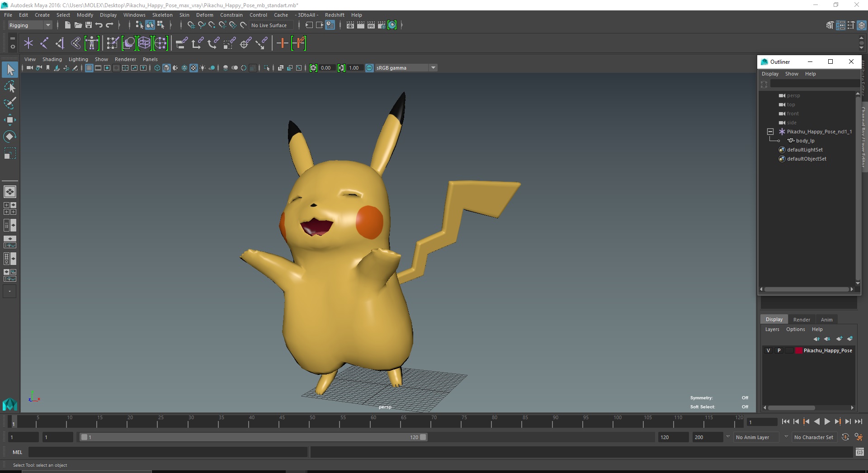Click the Open Scene folder icon
868x473 pixels.
[78, 25]
